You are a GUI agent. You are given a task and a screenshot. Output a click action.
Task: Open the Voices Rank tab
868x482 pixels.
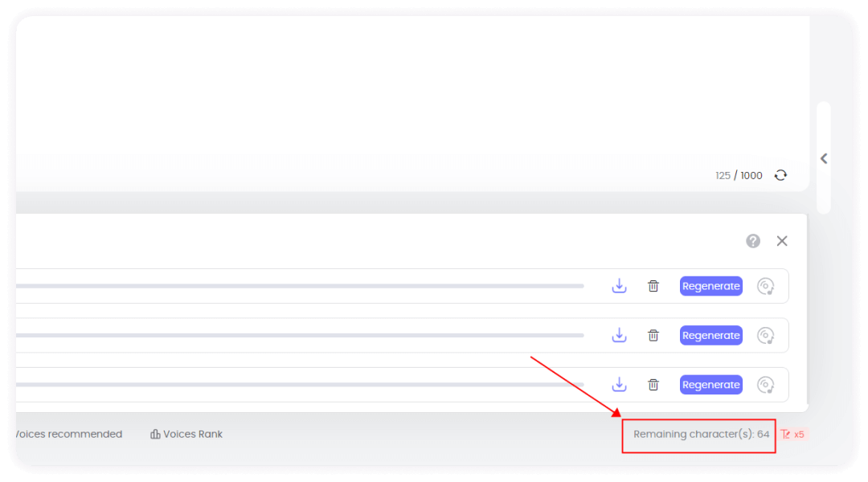[186, 435]
